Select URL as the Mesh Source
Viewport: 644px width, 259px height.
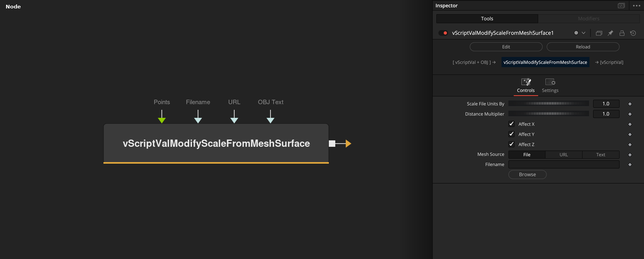coord(563,154)
